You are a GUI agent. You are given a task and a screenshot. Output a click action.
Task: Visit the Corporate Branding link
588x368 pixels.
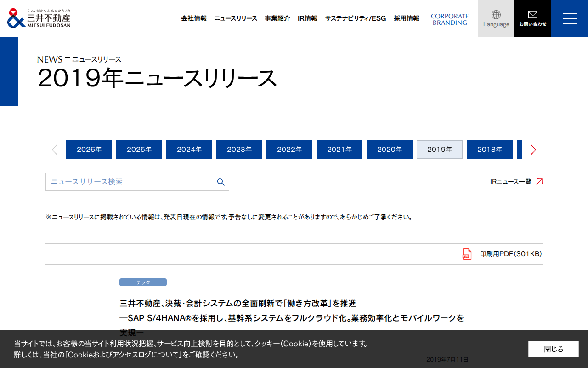point(450,19)
